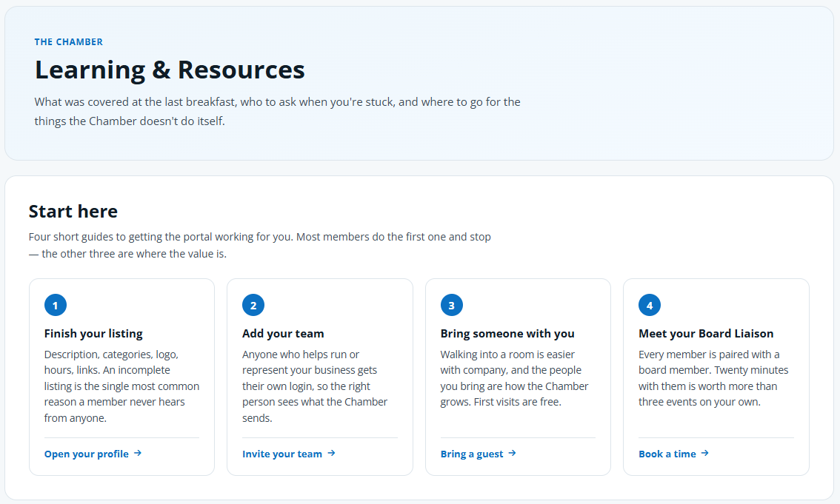Click the 'Four short guides' intro paragraph
The height and width of the screenshot is (504, 840).
[x=260, y=245]
